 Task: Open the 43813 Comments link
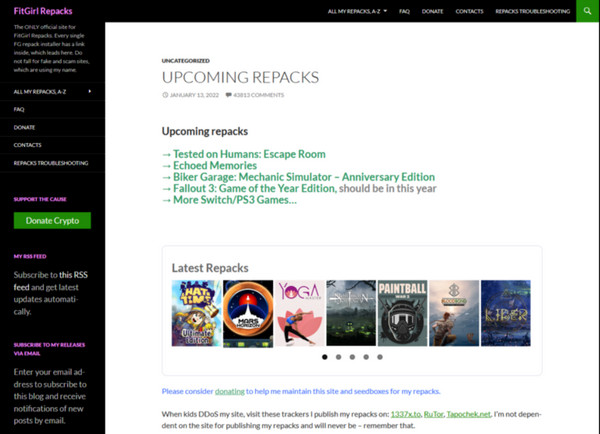pos(259,95)
